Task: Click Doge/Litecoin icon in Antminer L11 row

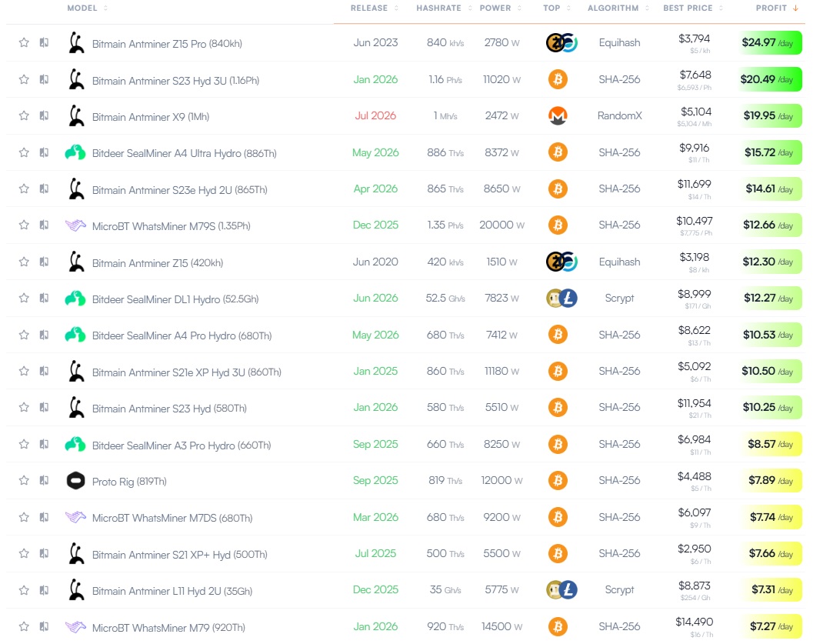Action: (x=562, y=590)
